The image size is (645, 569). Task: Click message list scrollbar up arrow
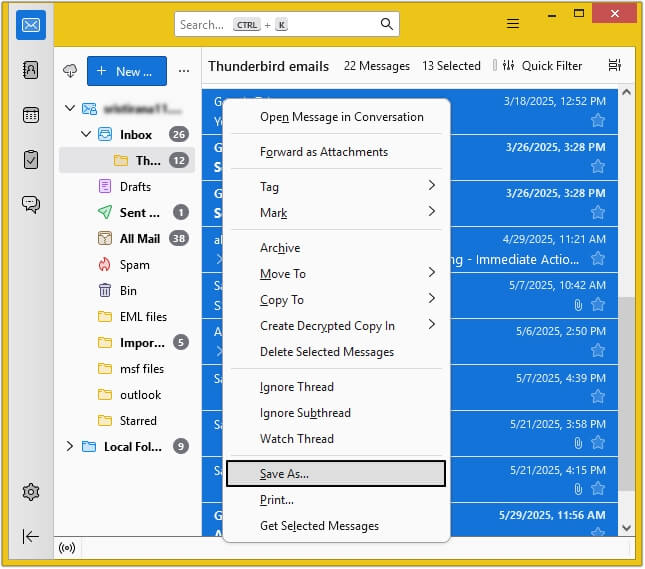click(x=626, y=93)
